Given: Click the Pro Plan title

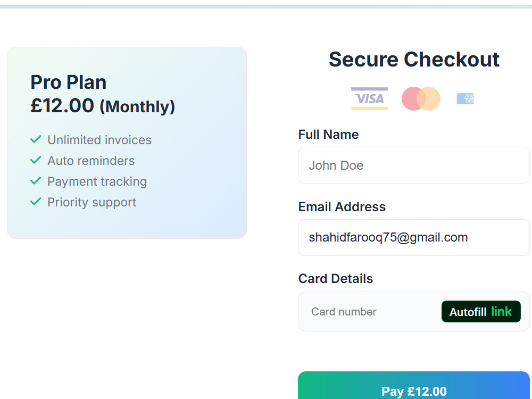Looking at the screenshot, I should pyautogui.click(x=69, y=82).
